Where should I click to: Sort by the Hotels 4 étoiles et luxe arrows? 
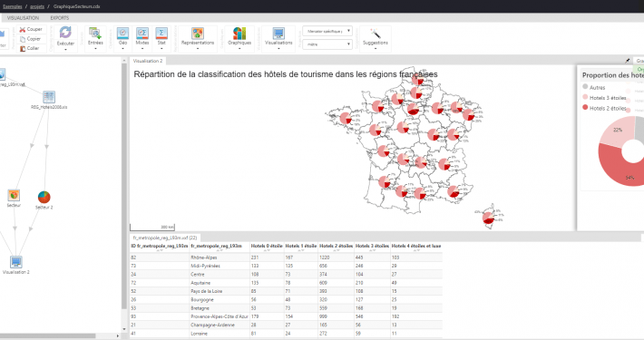pos(416,250)
